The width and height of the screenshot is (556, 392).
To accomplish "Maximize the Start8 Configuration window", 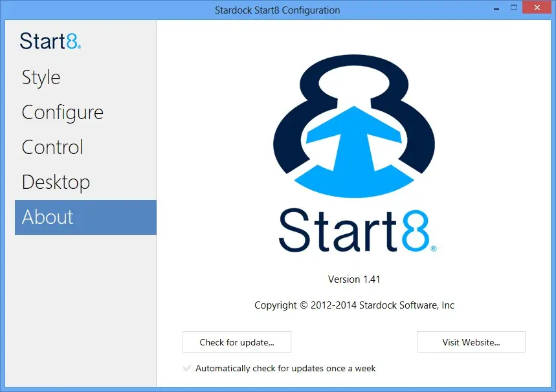I will coord(514,8).
